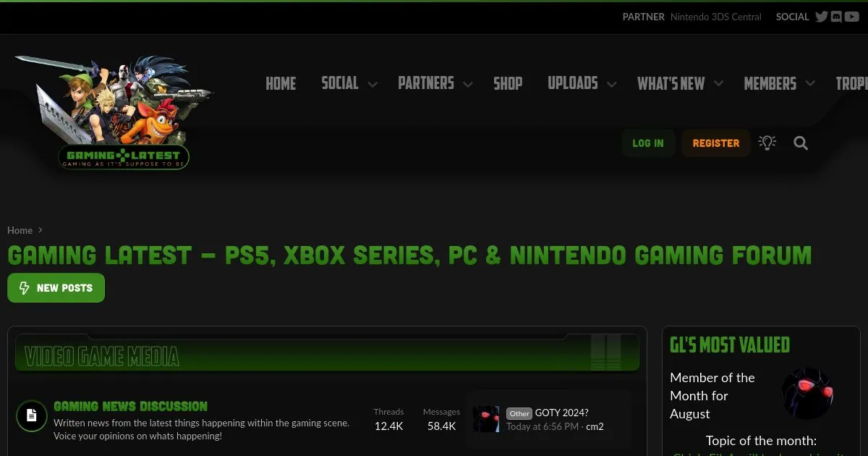Click the Gaming News Discussion forum icon

point(32,415)
